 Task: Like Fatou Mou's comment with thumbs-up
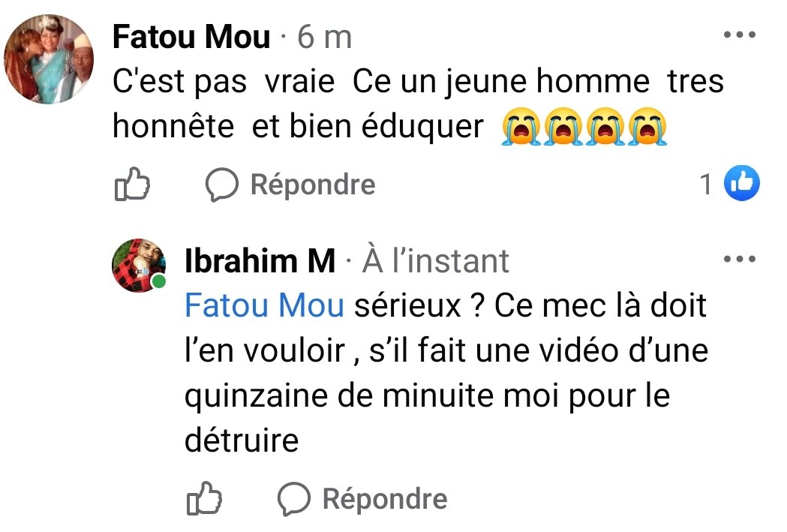[131, 185]
